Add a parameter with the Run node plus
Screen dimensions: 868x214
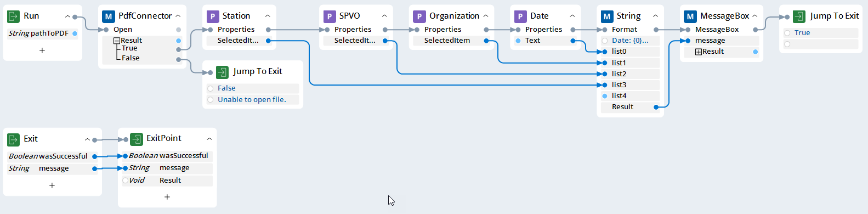42,50
